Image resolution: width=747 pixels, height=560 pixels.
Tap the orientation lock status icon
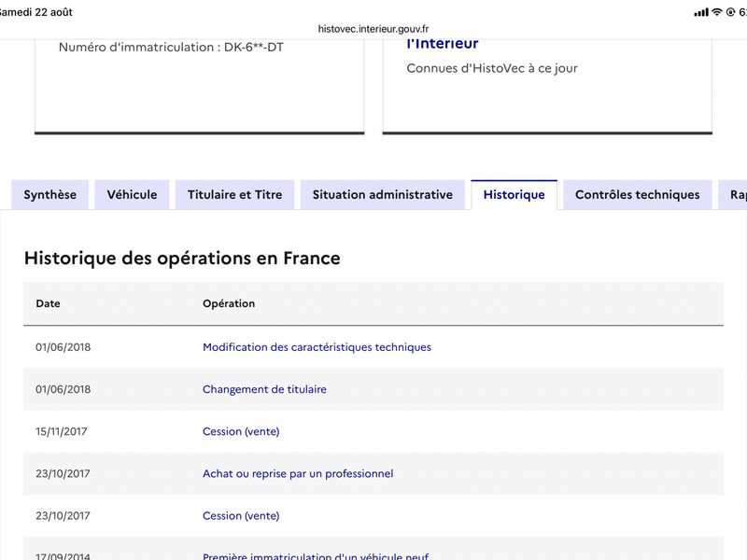point(730,12)
